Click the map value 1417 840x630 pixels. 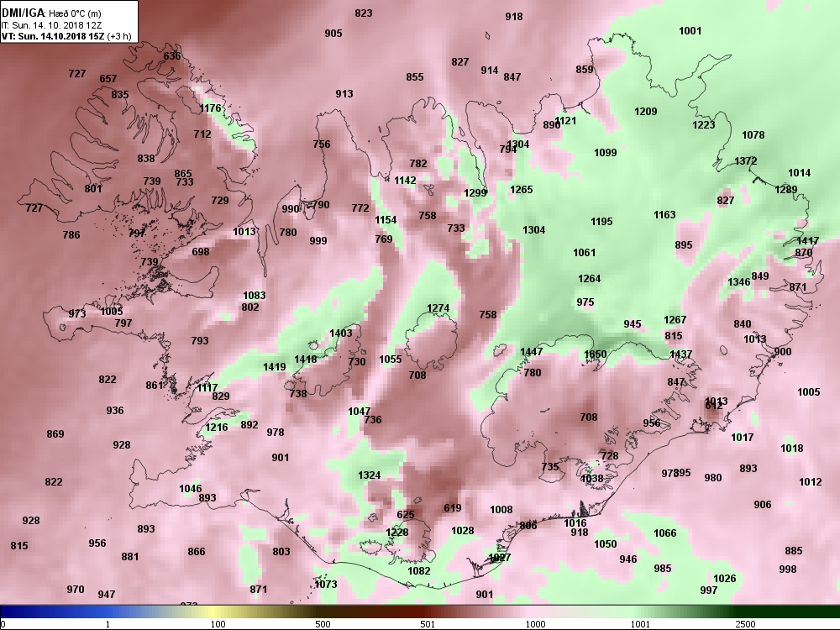click(808, 241)
